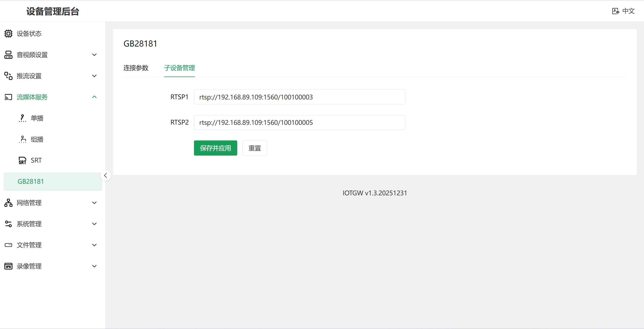644x329 pixels.
Task: Expand the 文件管理 menu chevron
Action: coord(94,245)
